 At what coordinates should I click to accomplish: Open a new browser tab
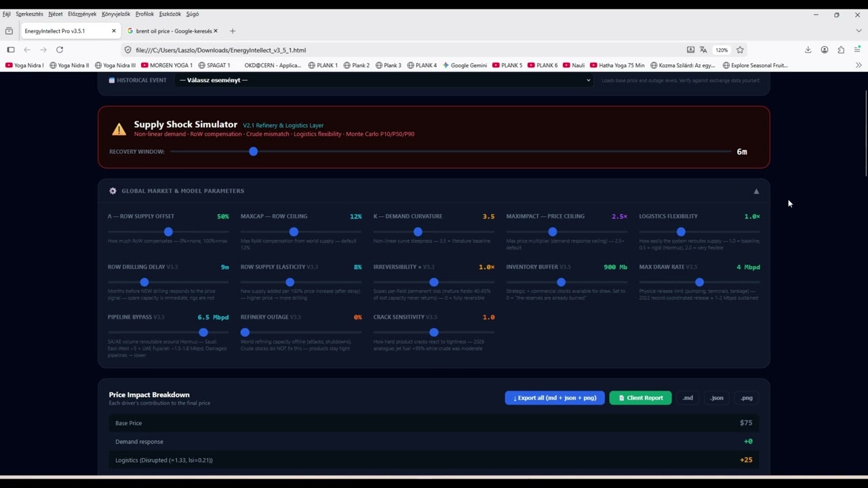point(233,30)
